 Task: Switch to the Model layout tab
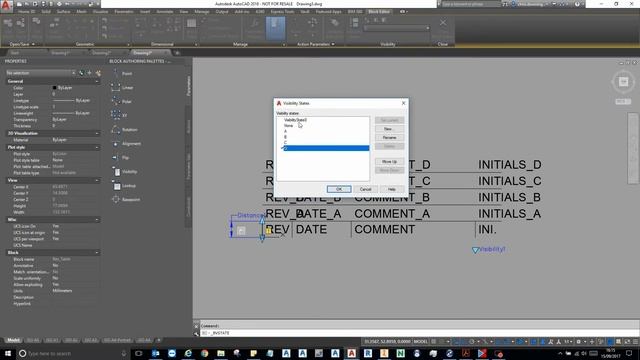coord(13,340)
